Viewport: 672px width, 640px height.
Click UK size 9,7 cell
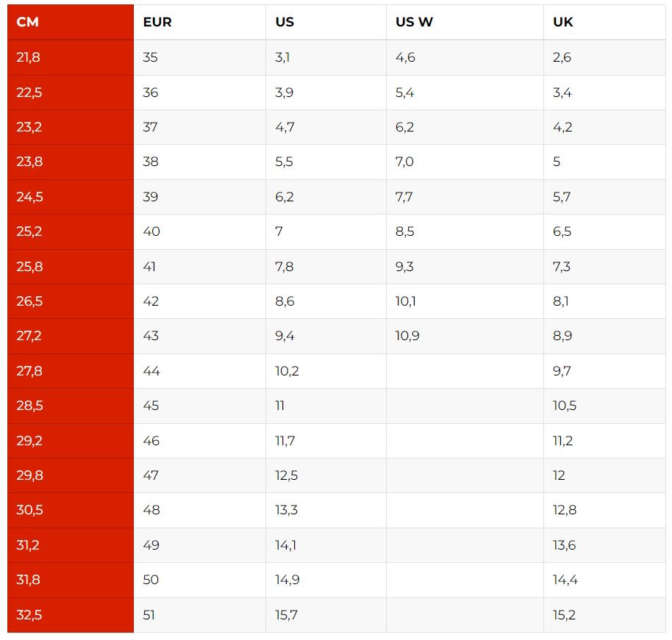(x=604, y=371)
